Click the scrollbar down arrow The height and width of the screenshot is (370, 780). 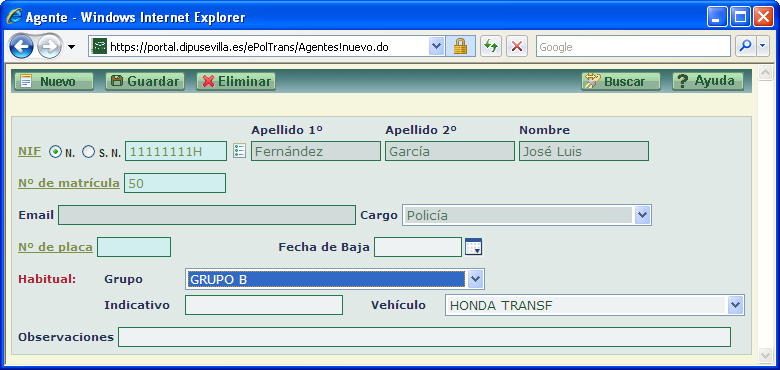(766, 355)
